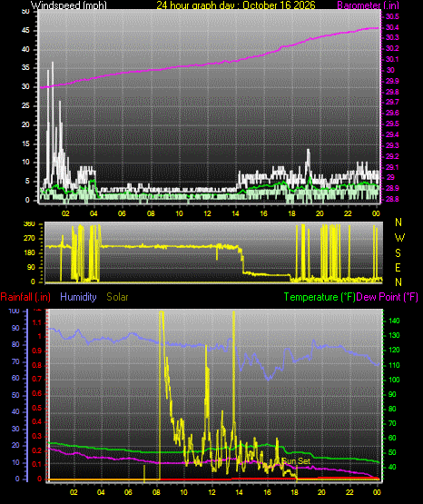Click the 45 windspeed scale value
The width and height of the screenshot is (423, 504).
(25, 31)
